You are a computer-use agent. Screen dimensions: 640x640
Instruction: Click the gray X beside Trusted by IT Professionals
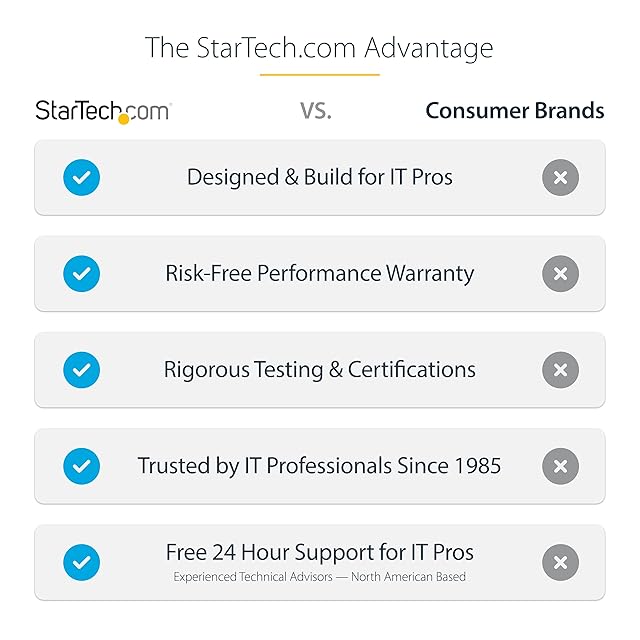pyautogui.click(x=560, y=466)
